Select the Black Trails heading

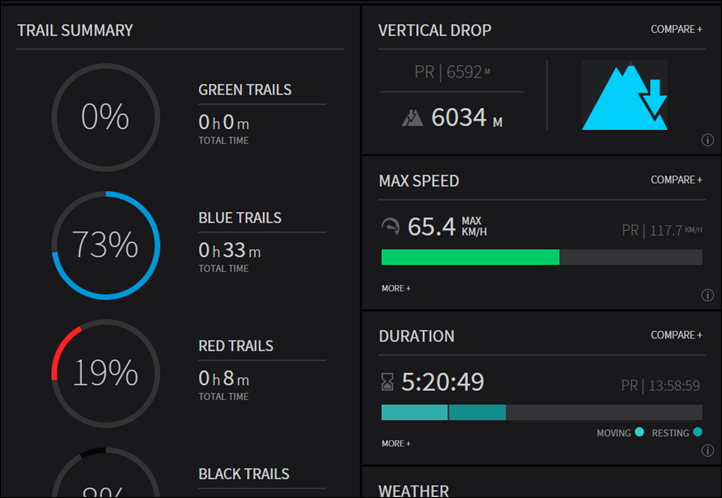point(244,474)
